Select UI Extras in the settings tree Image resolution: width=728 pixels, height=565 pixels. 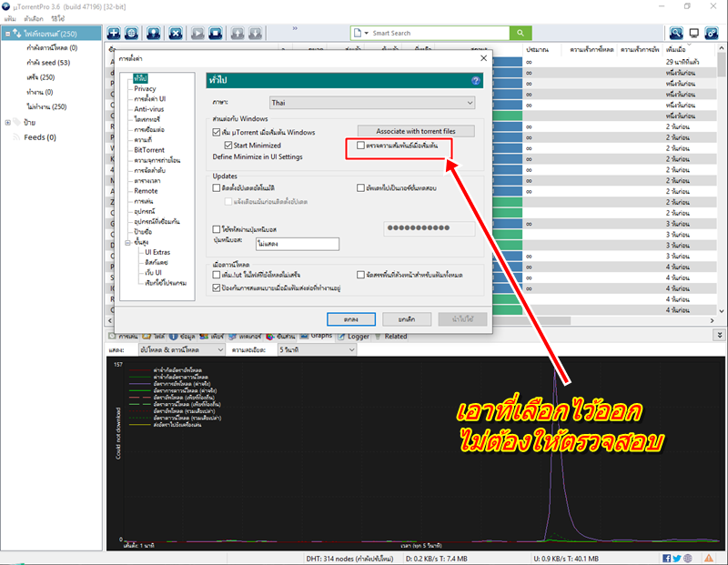click(x=157, y=252)
